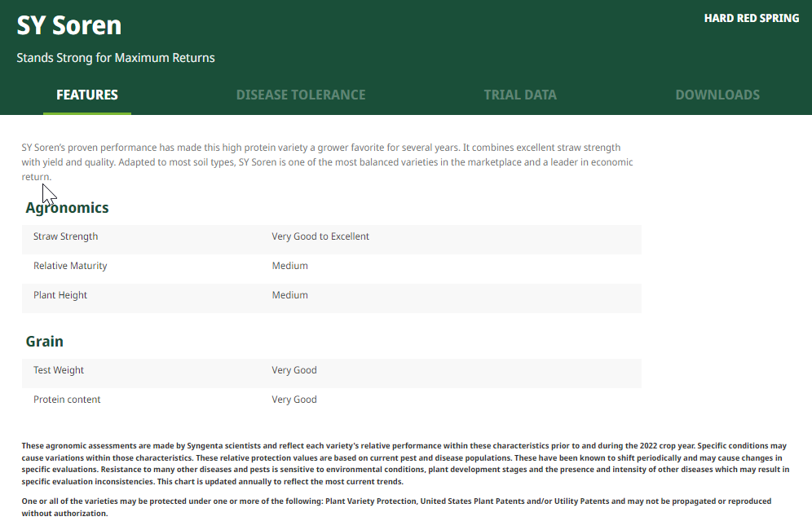
Task: Select the Straw Strength row label
Action: point(66,236)
